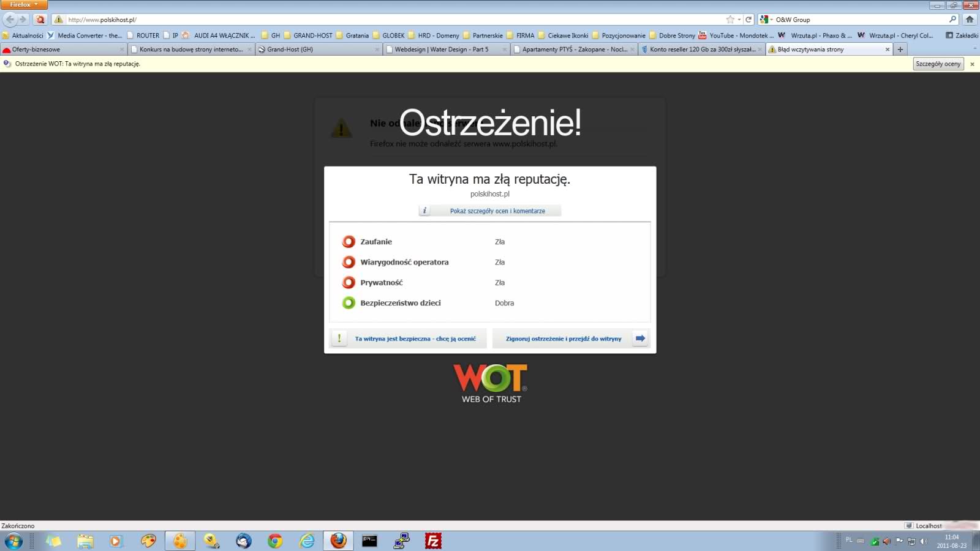
Task: Click the WOT Web of Trust logo
Action: (x=491, y=383)
